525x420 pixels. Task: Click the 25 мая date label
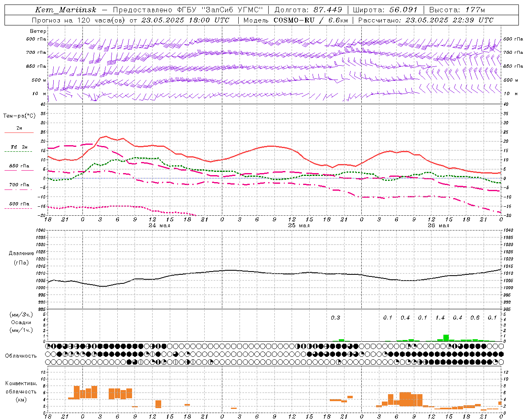(x=299, y=226)
